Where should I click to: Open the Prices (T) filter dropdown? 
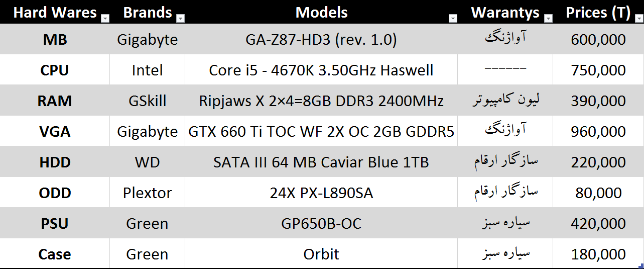point(638,19)
